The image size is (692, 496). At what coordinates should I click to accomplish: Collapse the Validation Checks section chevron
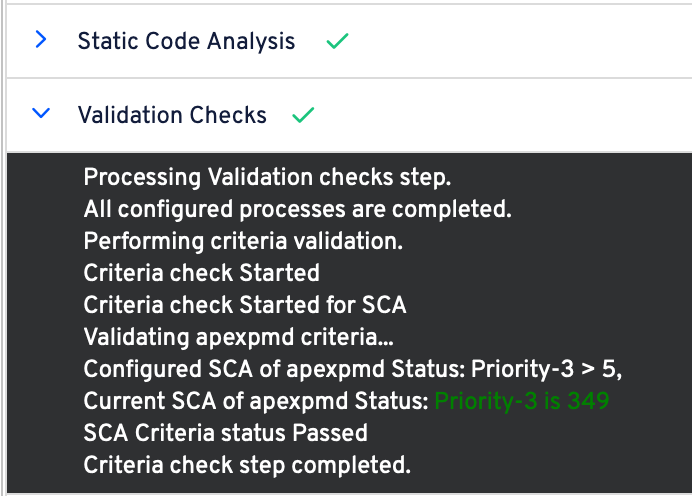click(41, 115)
